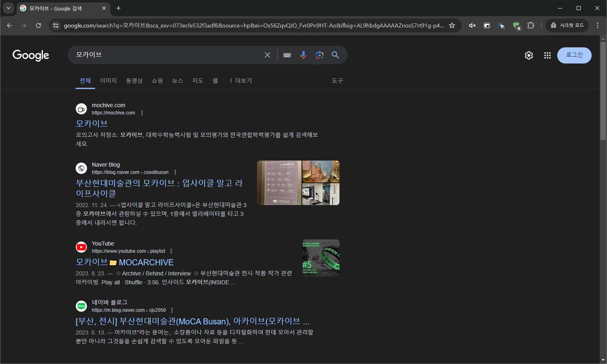Bookmark this page with the star
The height and width of the screenshot is (364, 607).
click(x=452, y=25)
